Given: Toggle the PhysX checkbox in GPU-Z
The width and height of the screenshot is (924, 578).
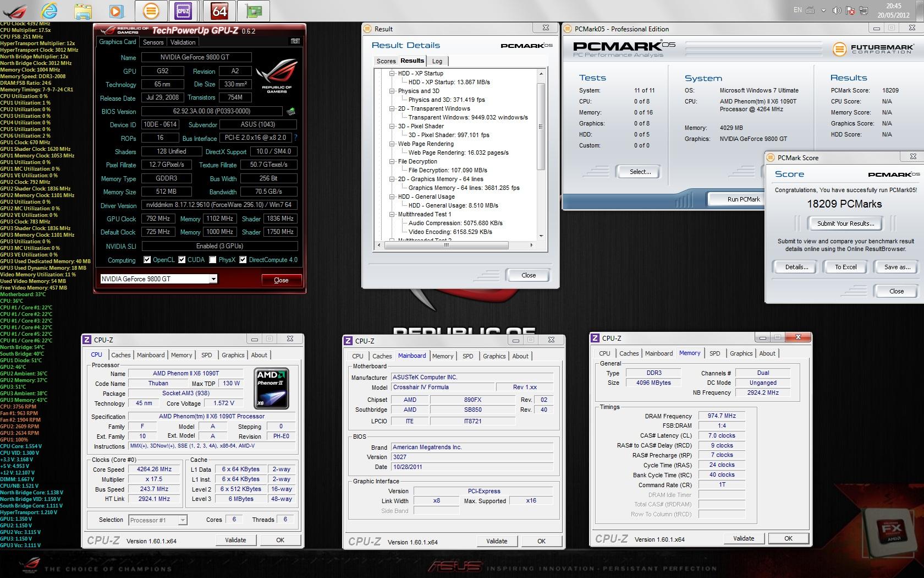Looking at the screenshot, I should [x=213, y=260].
